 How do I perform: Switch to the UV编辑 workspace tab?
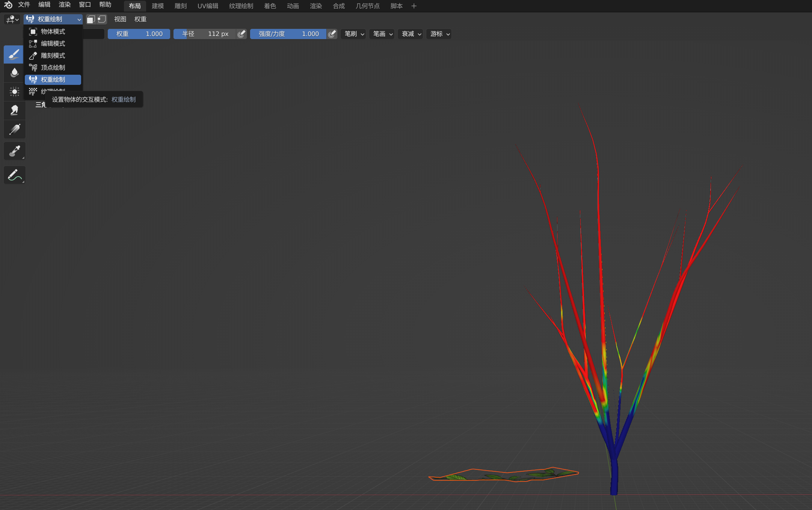click(208, 6)
